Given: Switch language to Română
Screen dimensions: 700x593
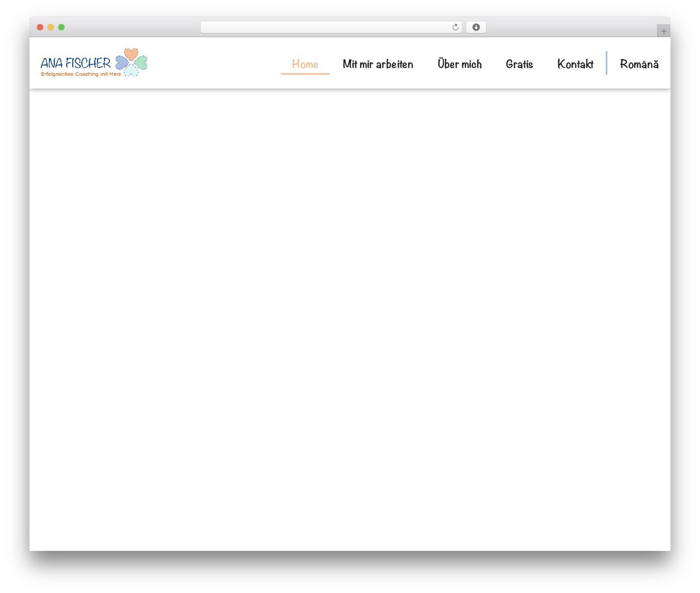Looking at the screenshot, I should (x=639, y=64).
